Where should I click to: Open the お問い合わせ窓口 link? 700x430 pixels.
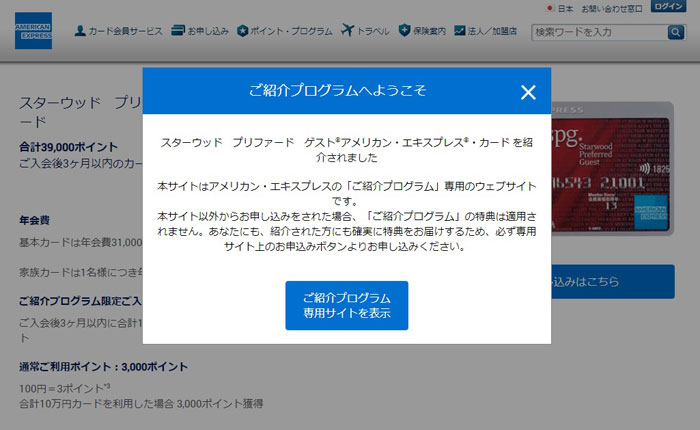(x=612, y=8)
